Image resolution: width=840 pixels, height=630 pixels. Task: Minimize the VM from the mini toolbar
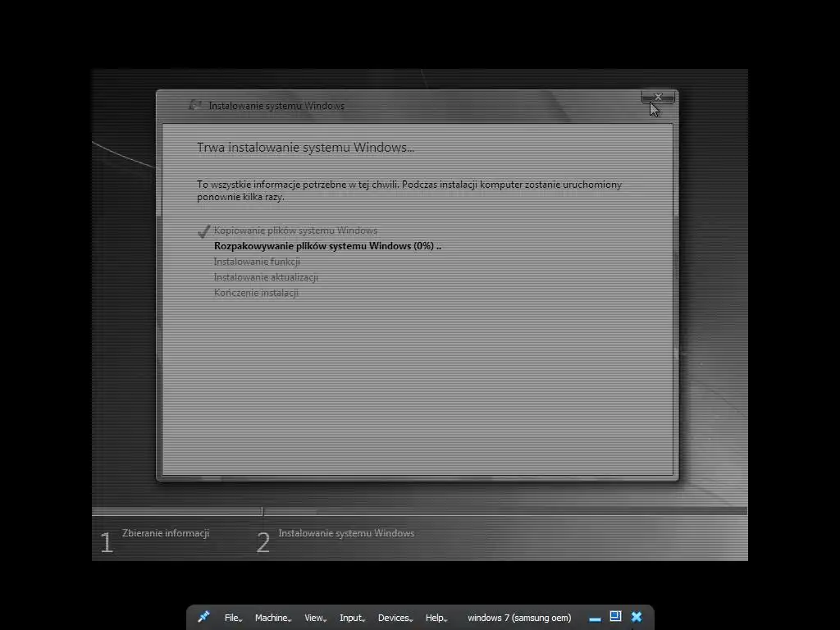595,619
